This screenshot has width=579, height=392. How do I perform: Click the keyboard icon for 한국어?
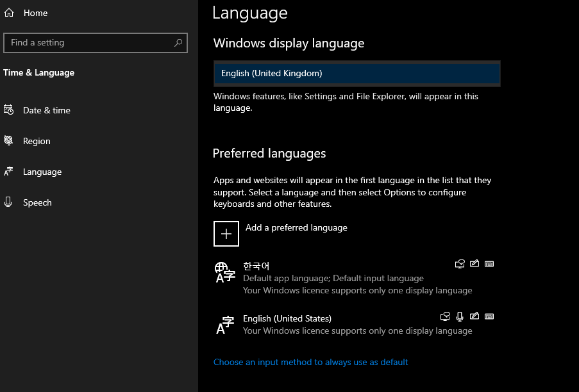point(489,264)
